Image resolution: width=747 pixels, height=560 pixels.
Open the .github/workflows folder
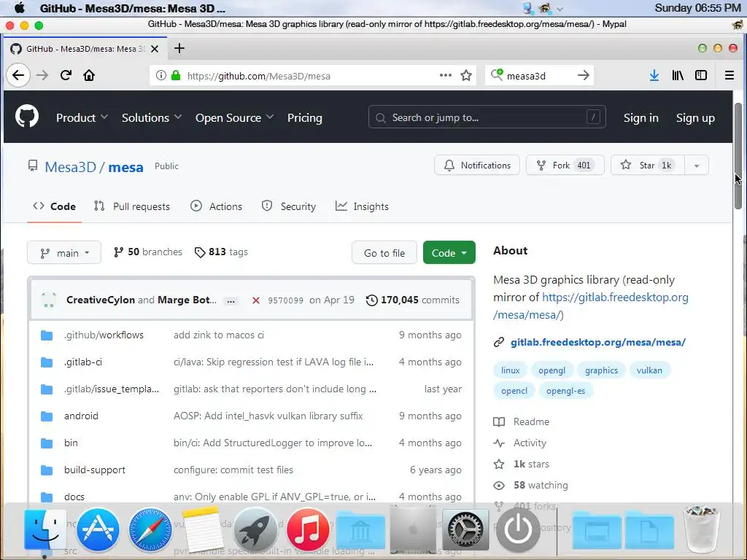[x=104, y=335]
